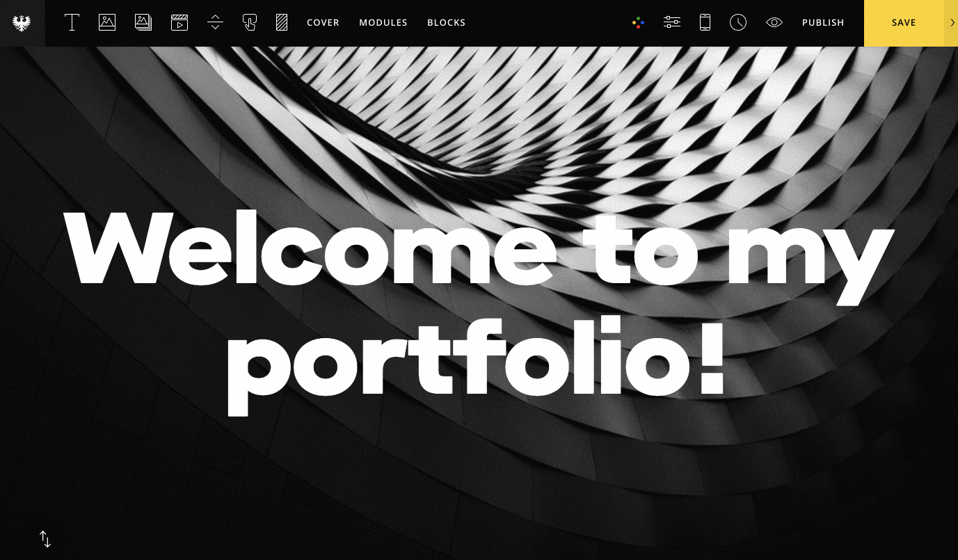Image resolution: width=958 pixels, height=560 pixels.
Task: Insert a single image block
Action: (x=107, y=22)
